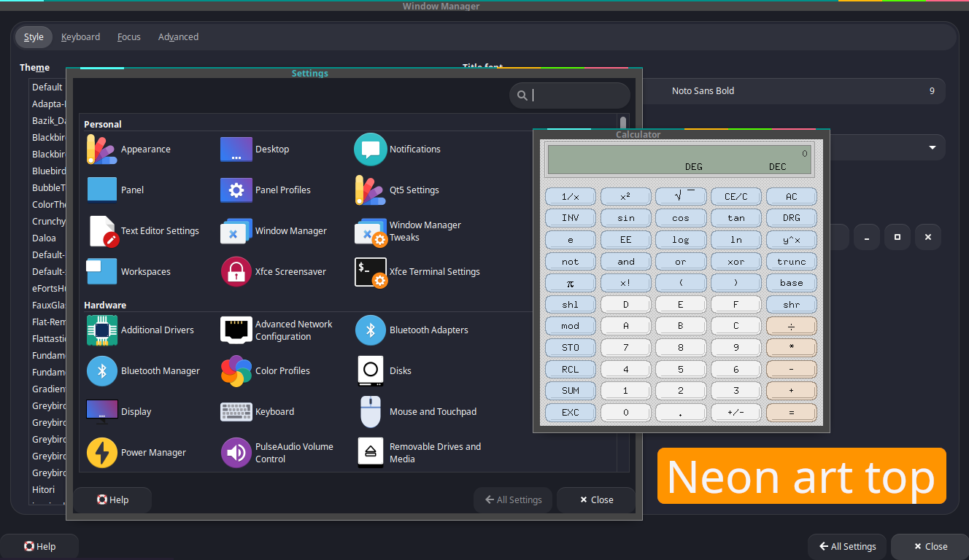
Task: Click the calculator sin button
Action: pos(625,218)
